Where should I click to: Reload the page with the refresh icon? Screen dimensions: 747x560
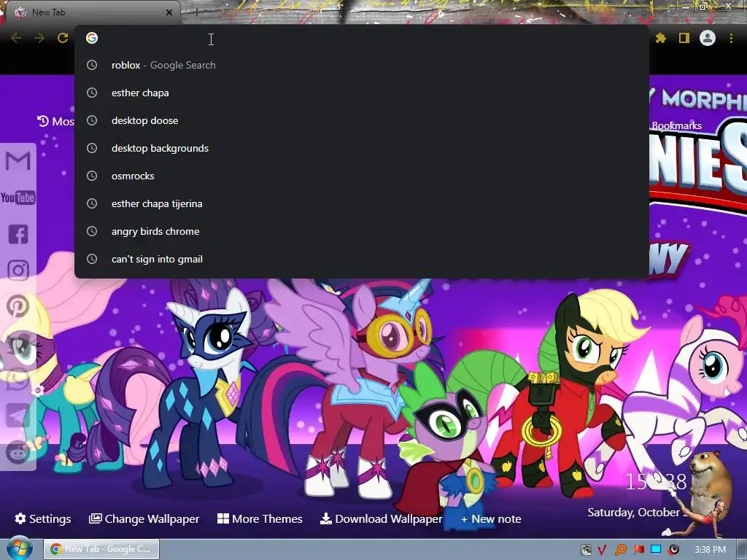click(x=63, y=38)
